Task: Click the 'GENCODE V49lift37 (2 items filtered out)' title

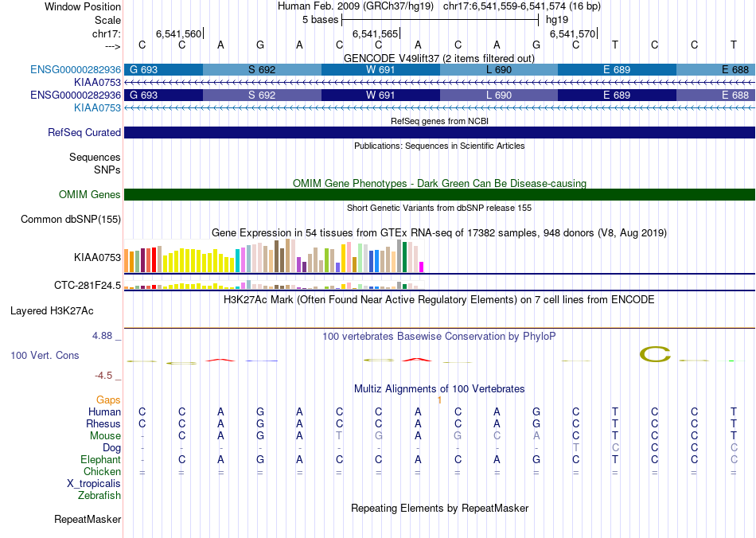Action: coord(439,58)
